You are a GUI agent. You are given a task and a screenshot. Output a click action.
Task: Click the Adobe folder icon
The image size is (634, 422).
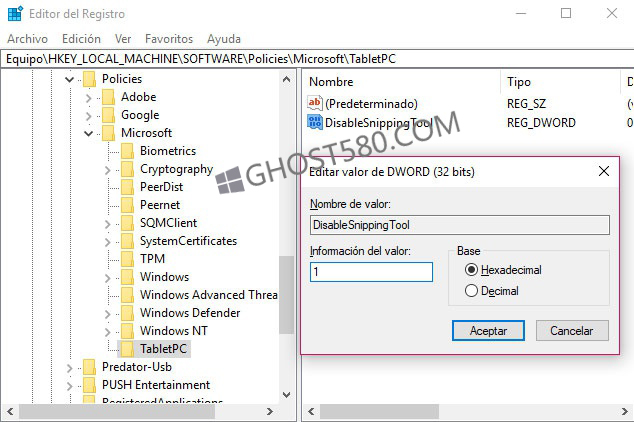[108, 97]
